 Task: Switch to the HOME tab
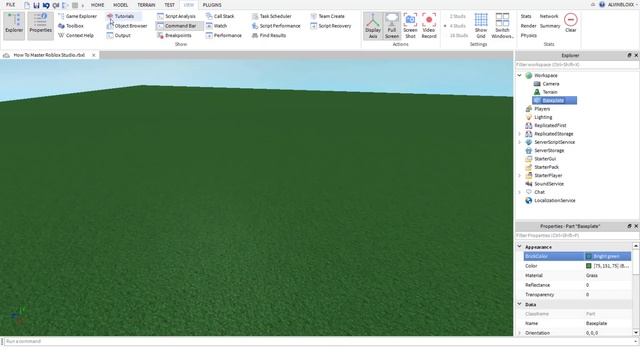(97, 5)
